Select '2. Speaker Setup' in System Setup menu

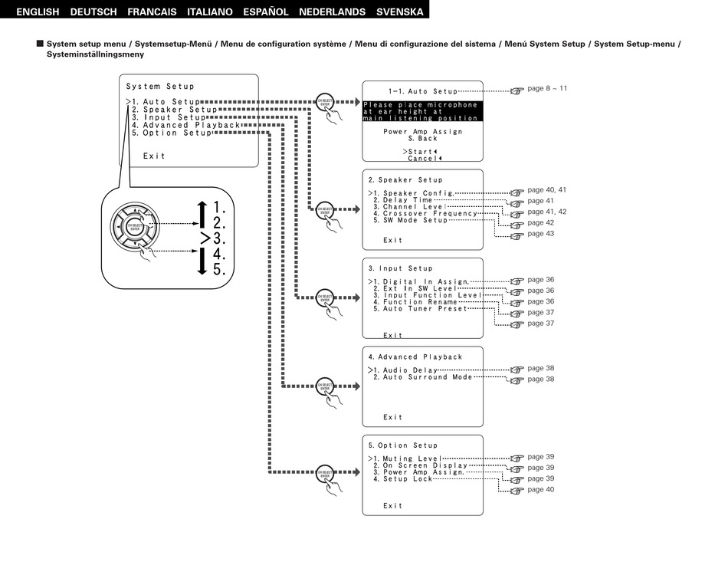pyautogui.click(x=174, y=110)
